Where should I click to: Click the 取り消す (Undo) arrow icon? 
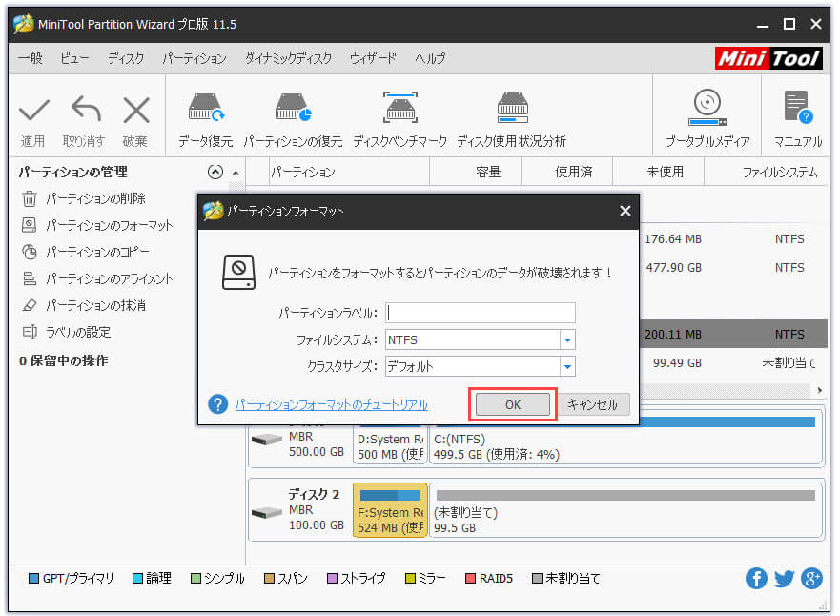point(84,112)
